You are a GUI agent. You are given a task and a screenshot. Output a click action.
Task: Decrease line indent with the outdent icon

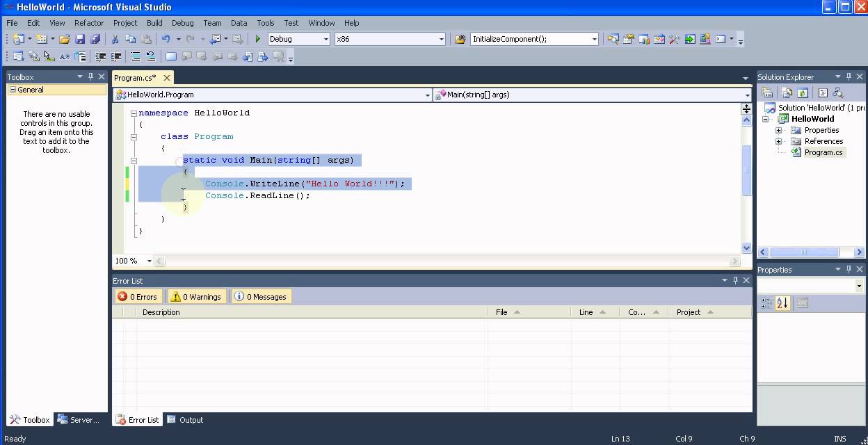100,56
